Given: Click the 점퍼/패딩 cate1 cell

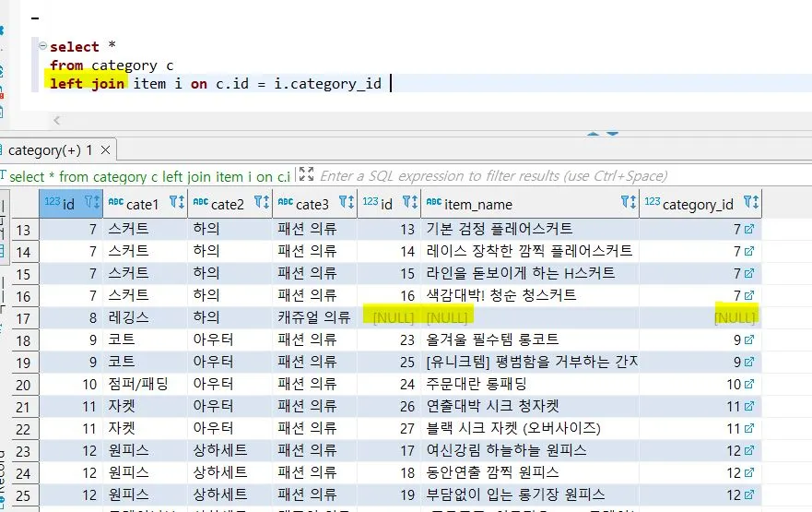Looking at the screenshot, I should [x=145, y=384].
